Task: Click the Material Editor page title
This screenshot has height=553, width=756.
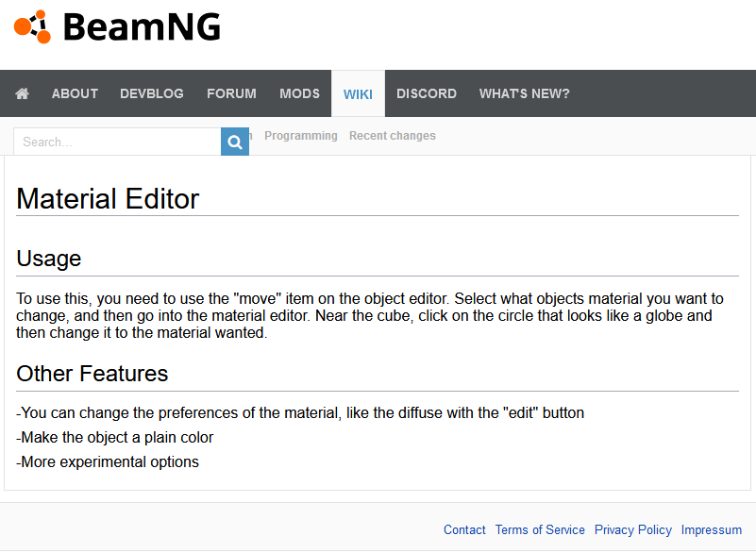Action: coord(108,198)
